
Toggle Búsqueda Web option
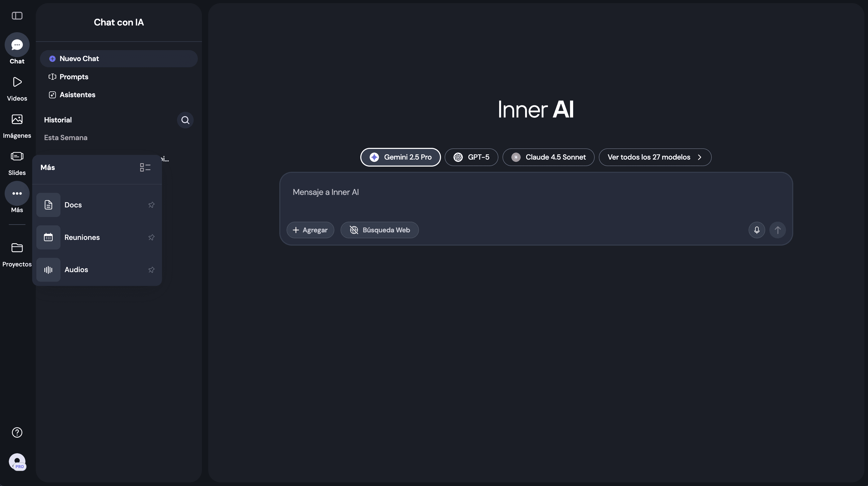pyautogui.click(x=379, y=230)
